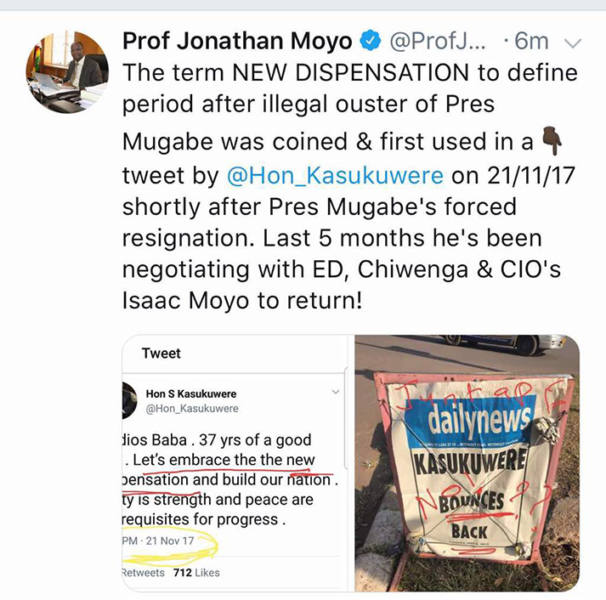Viewport: 606px width, 600px height.
Task: Click the Retweets counter label
Action: 143,573
